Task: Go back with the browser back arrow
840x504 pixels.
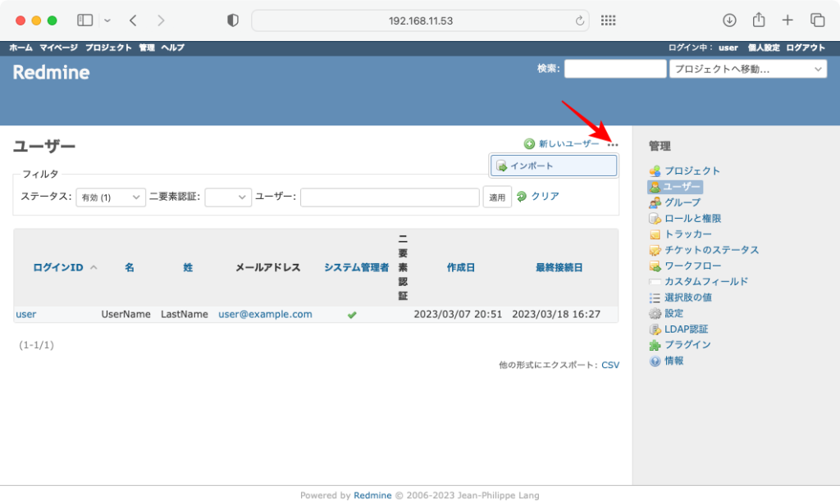Action: pyautogui.click(x=134, y=20)
